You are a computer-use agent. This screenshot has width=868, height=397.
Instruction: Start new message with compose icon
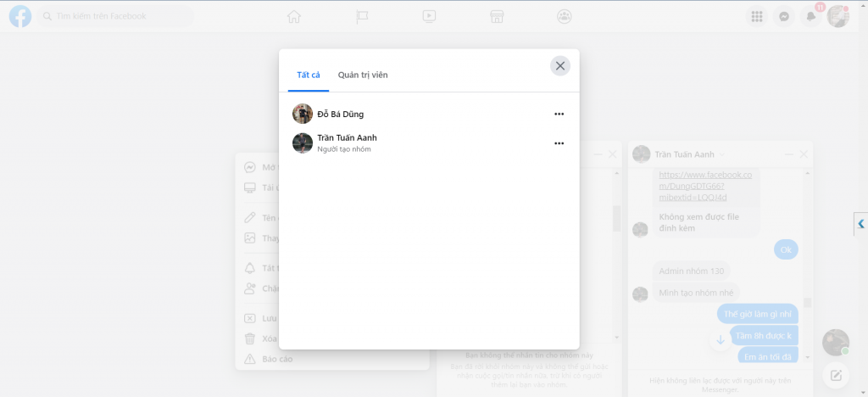point(836,375)
